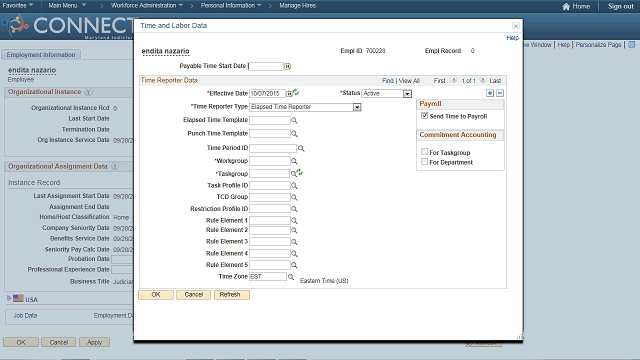Open the Payable Time Start Date calendar
The image size is (640, 360).
[x=287, y=66]
